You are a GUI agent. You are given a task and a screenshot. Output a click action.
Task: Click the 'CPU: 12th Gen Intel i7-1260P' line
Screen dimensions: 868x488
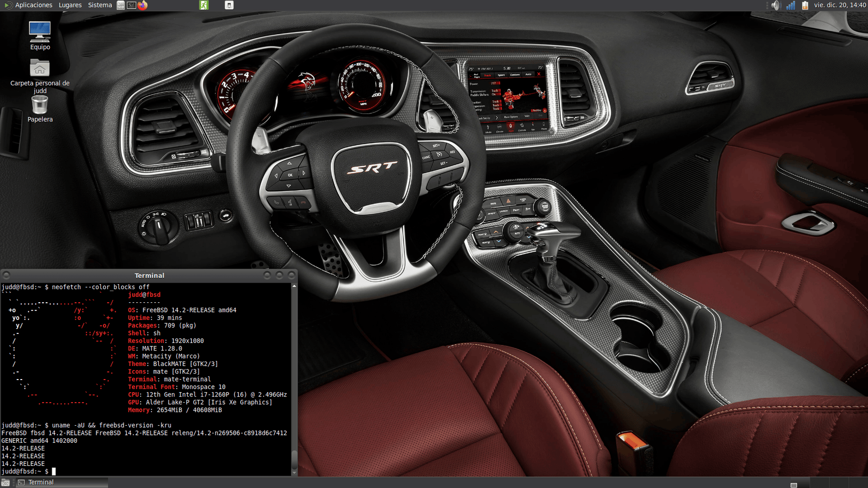tap(207, 395)
